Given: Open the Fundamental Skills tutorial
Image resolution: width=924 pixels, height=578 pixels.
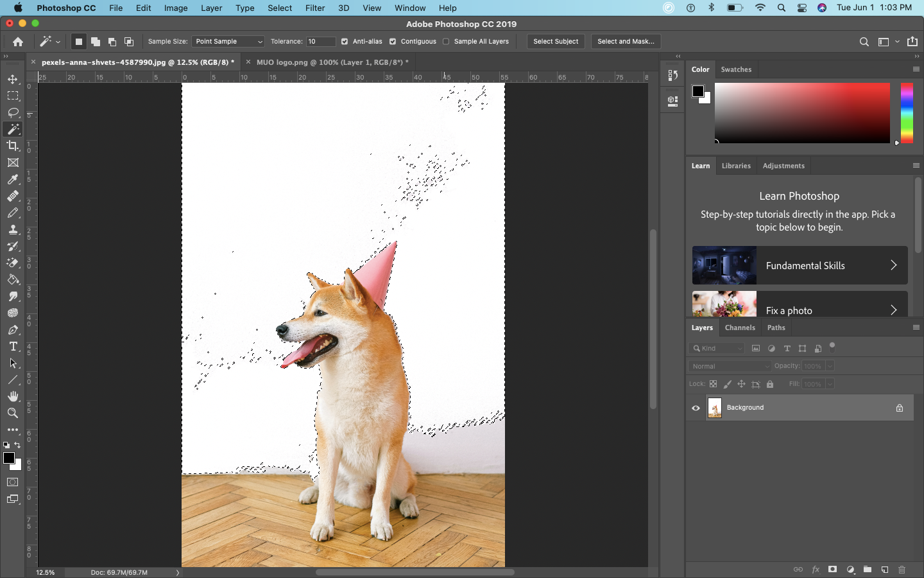Looking at the screenshot, I should [x=798, y=265].
